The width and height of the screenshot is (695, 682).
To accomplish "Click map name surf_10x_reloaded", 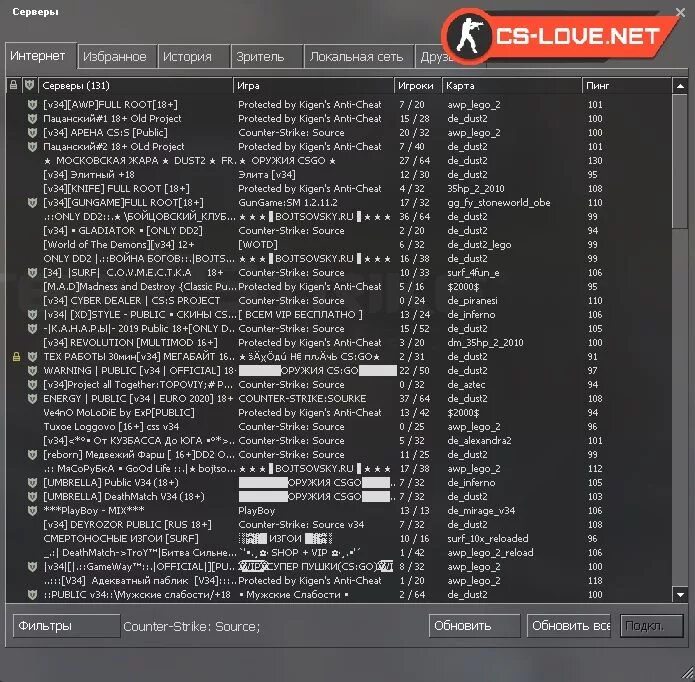I will point(488,539).
